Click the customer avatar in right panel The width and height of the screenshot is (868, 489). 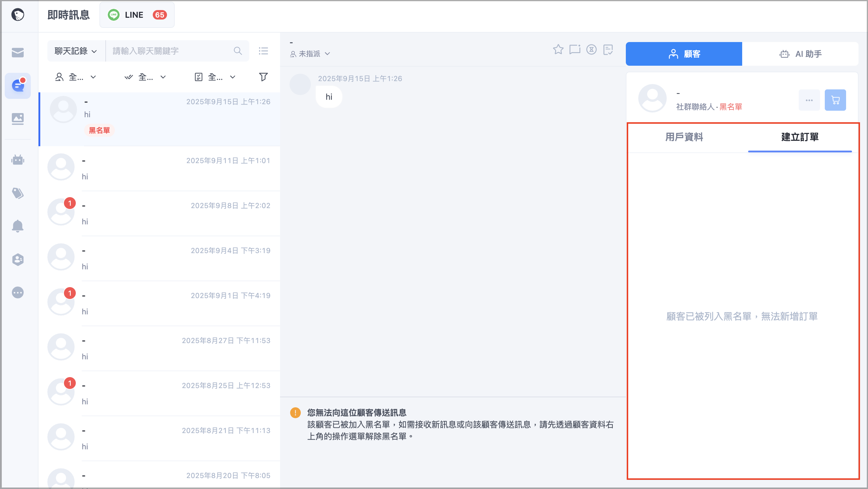(x=652, y=98)
